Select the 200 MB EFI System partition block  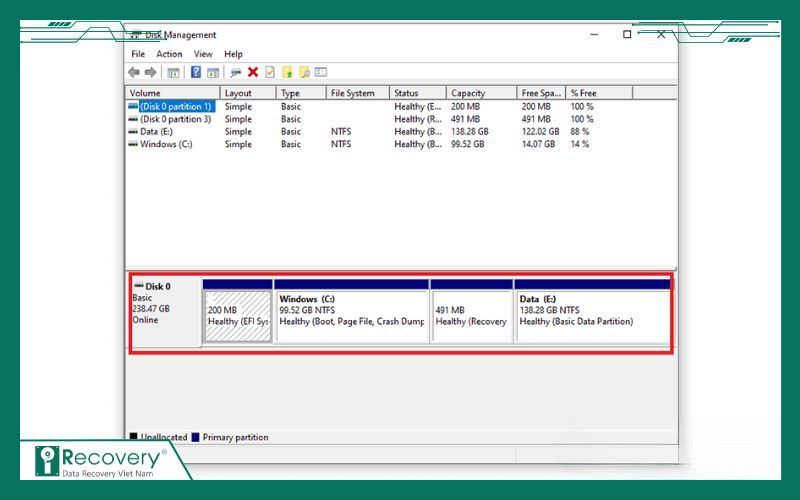click(238, 316)
